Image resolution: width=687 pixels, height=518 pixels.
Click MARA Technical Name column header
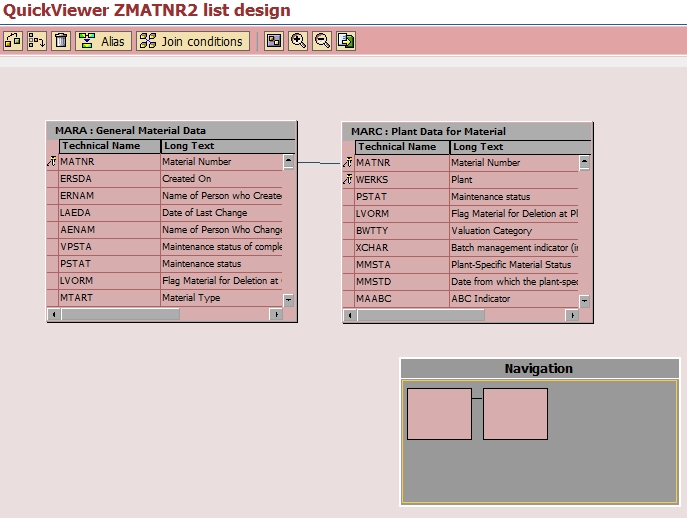click(110, 146)
